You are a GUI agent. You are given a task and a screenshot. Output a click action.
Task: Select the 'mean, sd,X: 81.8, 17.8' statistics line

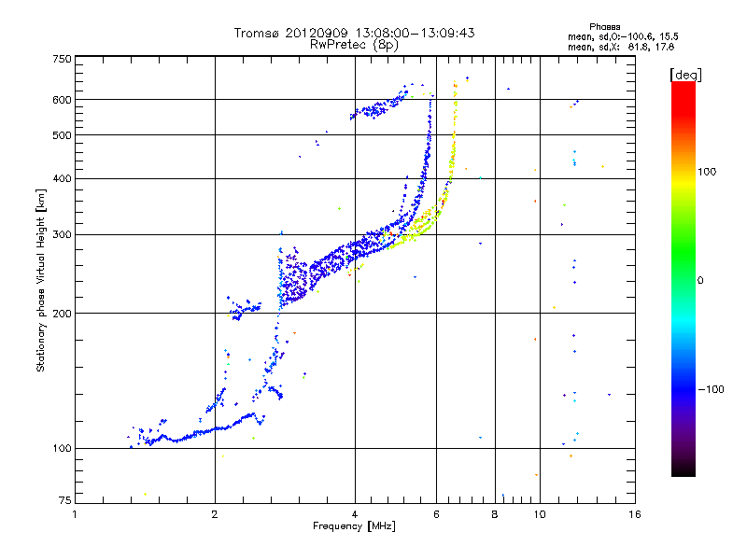(621, 47)
